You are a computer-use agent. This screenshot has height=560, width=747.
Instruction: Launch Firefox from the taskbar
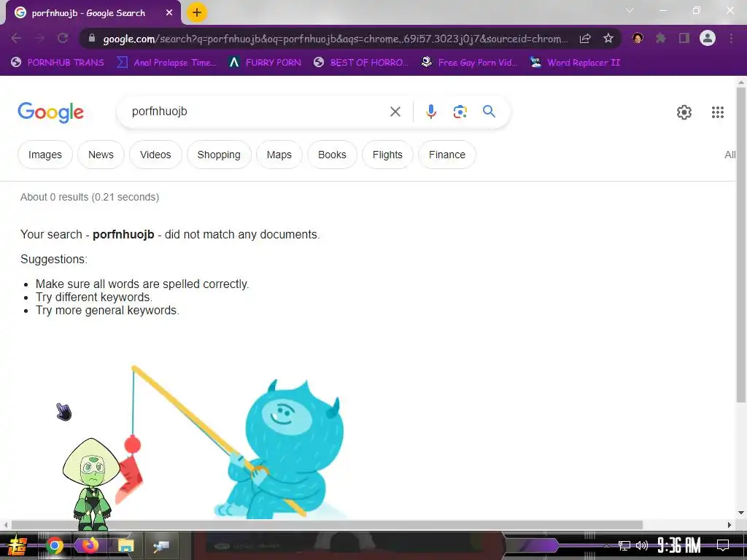point(90,545)
